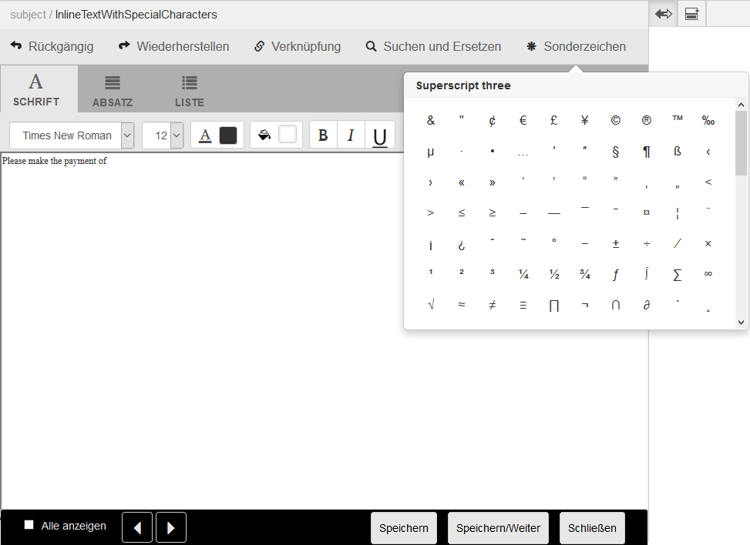Insert the multiplication × symbol
This screenshot has height=545, width=750.
(708, 244)
